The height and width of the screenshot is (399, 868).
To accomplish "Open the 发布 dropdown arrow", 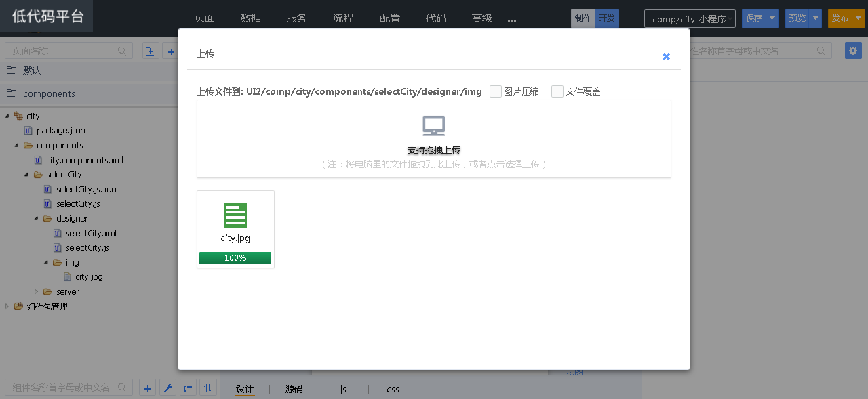I will [x=859, y=18].
